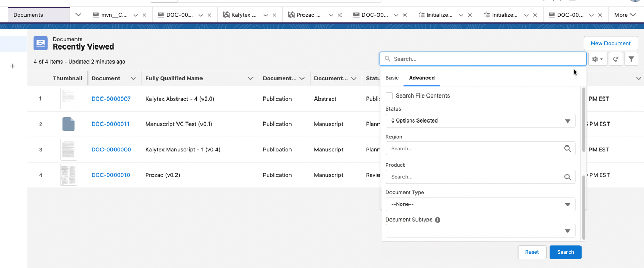Image resolution: width=644 pixels, height=268 pixels.
Task: Switch to the Basic search tab
Action: pos(392,78)
